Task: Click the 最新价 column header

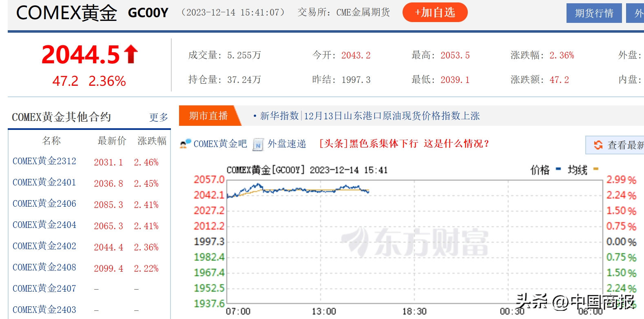Action: (112, 141)
